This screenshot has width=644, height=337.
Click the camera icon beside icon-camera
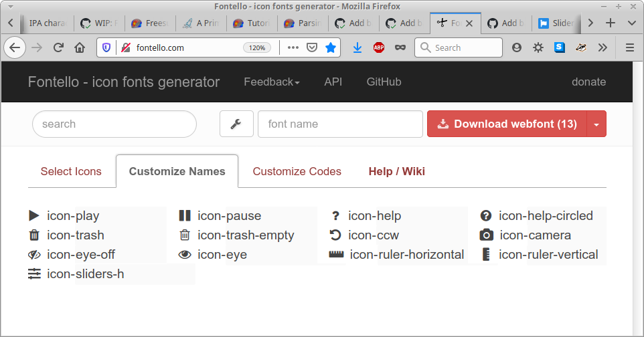click(x=486, y=235)
